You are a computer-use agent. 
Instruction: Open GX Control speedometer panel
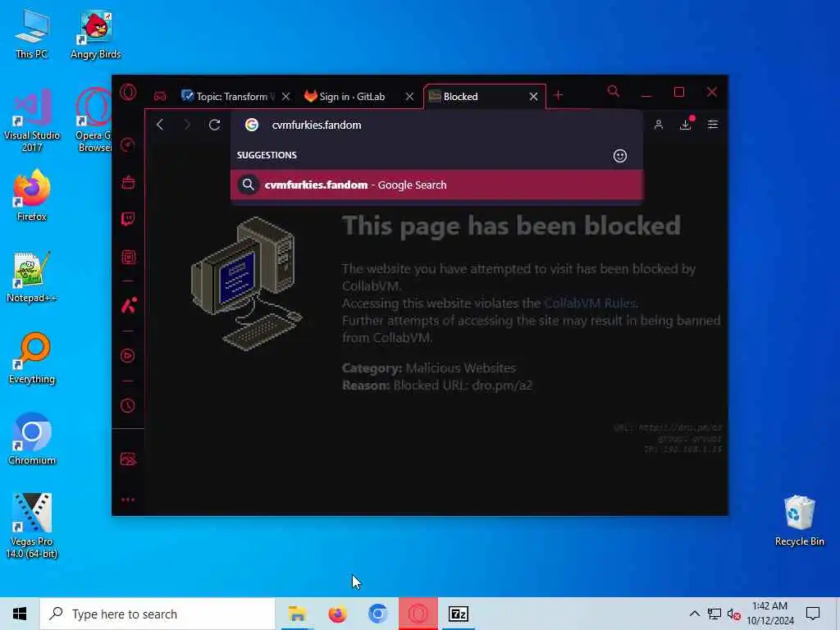point(127,144)
